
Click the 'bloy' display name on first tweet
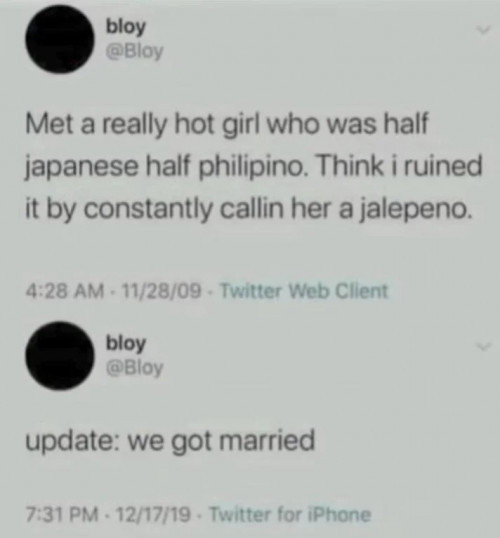[x=126, y=27]
